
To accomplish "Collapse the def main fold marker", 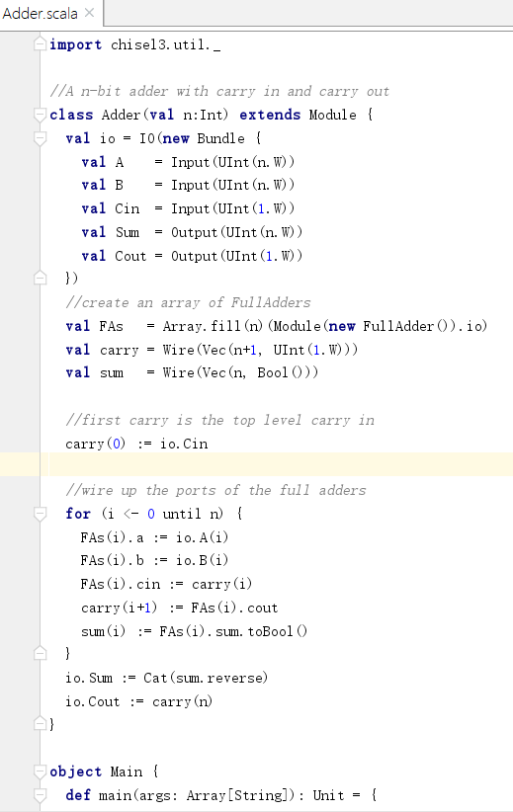I will click(x=40, y=795).
